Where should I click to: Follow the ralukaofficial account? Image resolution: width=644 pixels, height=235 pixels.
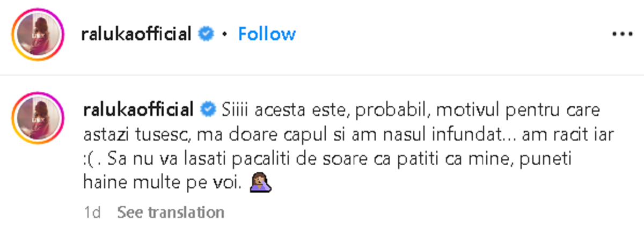[267, 34]
